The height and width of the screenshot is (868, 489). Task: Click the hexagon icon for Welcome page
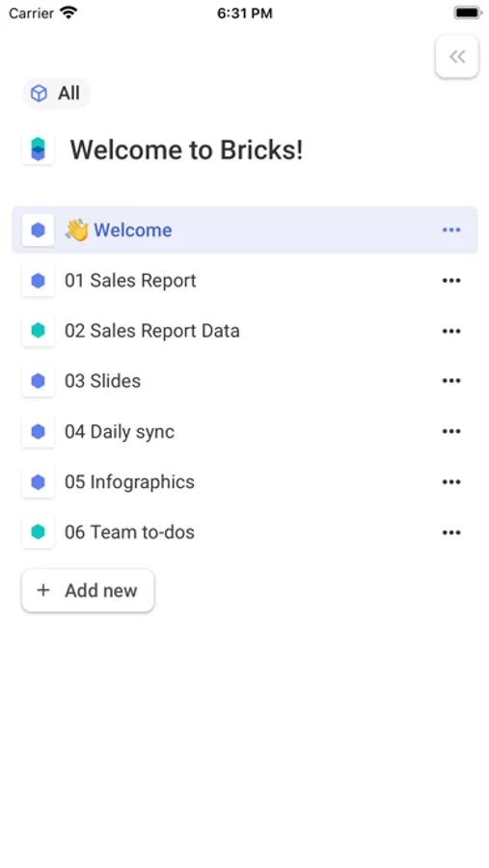(x=38, y=231)
